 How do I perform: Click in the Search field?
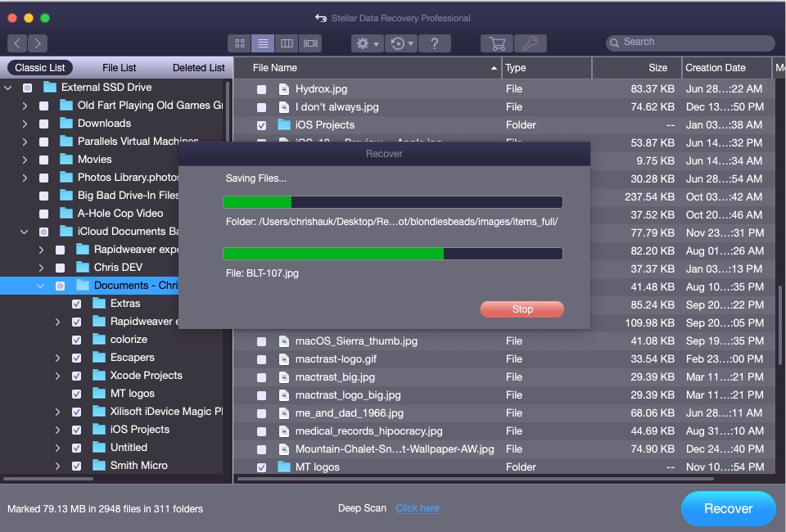pos(690,43)
